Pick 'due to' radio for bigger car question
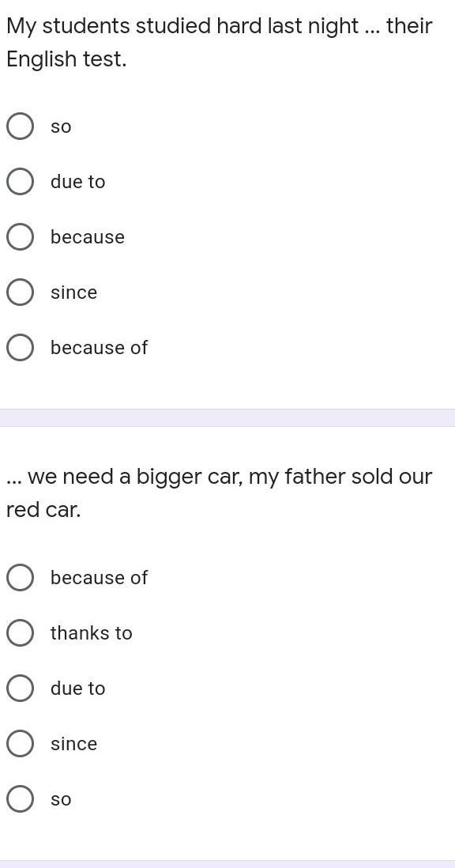This screenshot has width=455, height=868. [x=20, y=688]
